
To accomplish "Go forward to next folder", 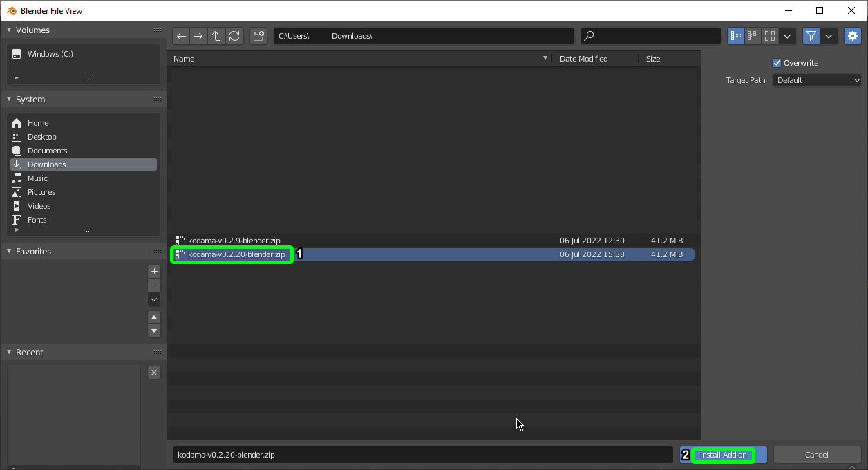I will point(198,36).
